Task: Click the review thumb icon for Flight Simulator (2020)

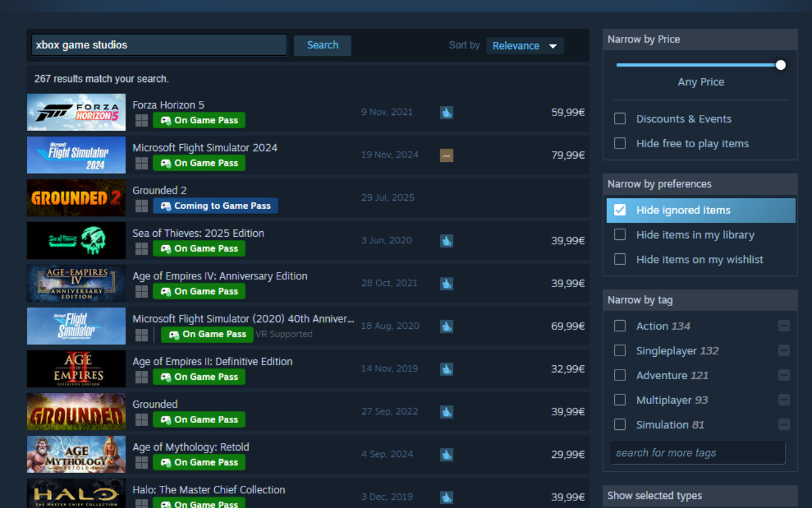Action: (447, 326)
